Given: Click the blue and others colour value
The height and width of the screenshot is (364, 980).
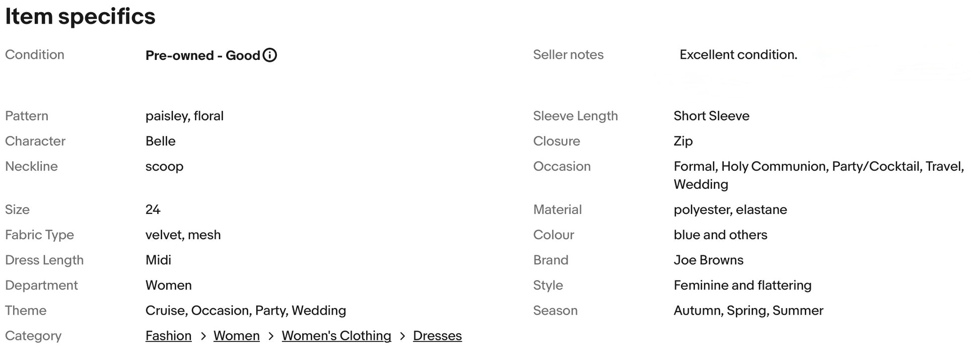Looking at the screenshot, I should 720,235.
